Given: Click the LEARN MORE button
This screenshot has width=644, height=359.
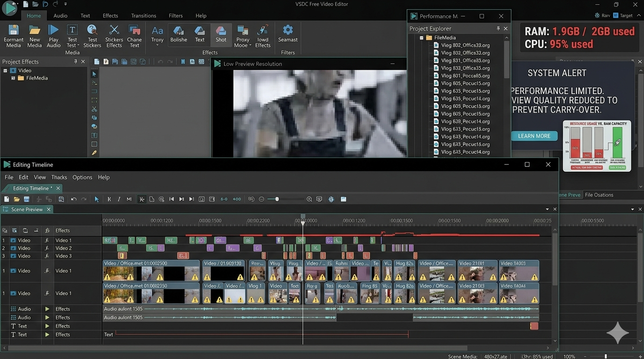Looking at the screenshot, I should 534,136.
